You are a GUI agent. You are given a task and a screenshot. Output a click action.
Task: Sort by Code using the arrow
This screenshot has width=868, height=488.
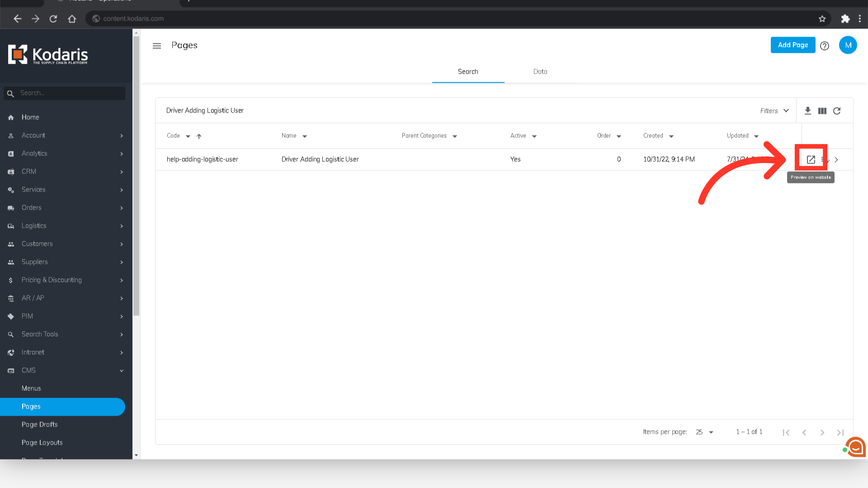[199, 136]
